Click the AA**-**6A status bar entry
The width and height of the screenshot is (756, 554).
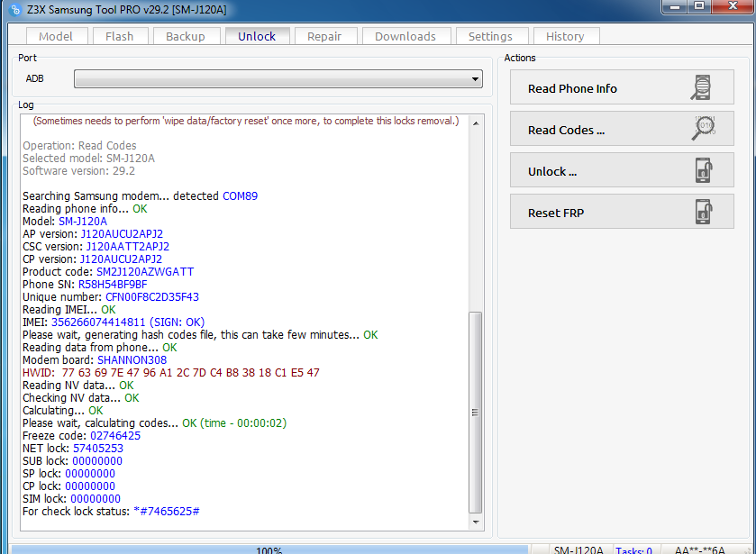click(x=699, y=550)
